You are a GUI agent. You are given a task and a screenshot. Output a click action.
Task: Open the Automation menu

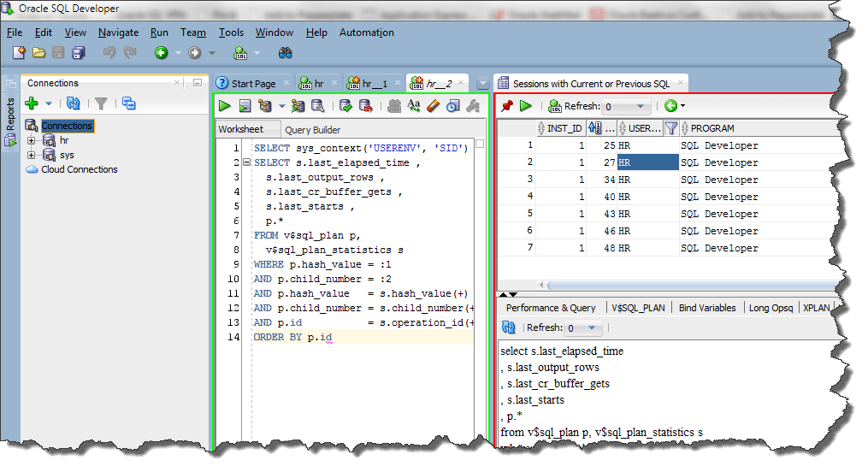[367, 32]
